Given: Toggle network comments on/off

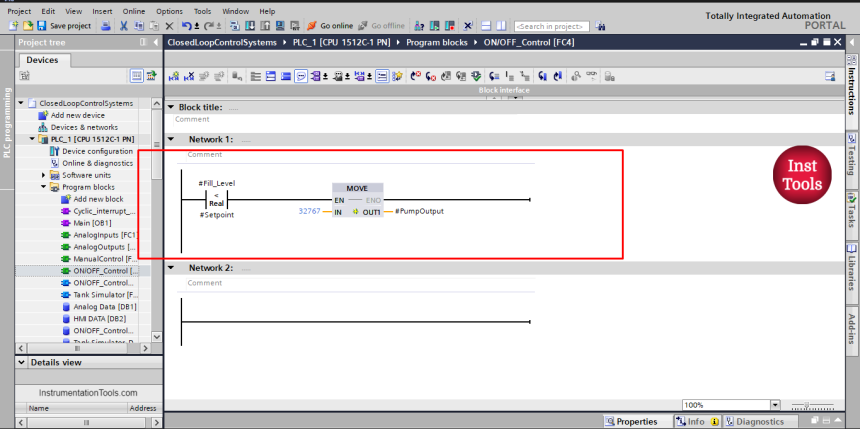Looking at the screenshot, I should pyautogui.click(x=382, y=76).
